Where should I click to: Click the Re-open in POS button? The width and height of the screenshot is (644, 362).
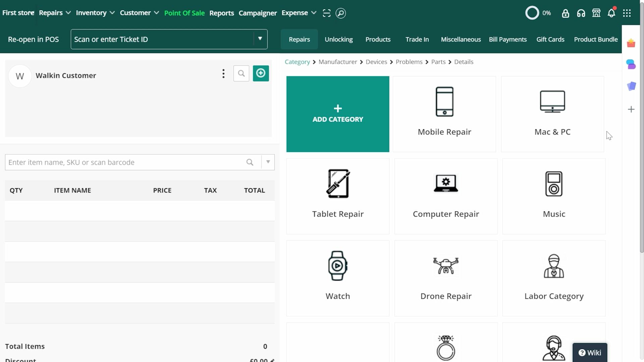tap(33, 39)
